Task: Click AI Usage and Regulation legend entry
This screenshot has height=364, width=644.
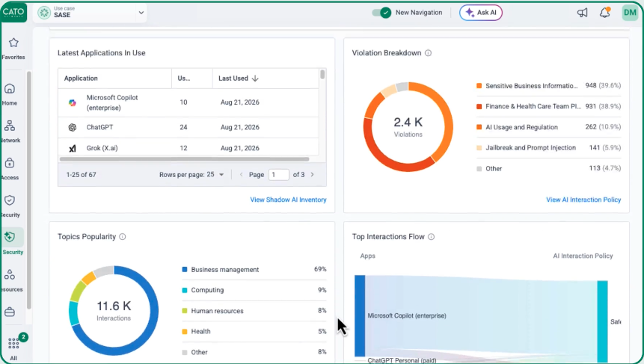Action: pos(521,127)
